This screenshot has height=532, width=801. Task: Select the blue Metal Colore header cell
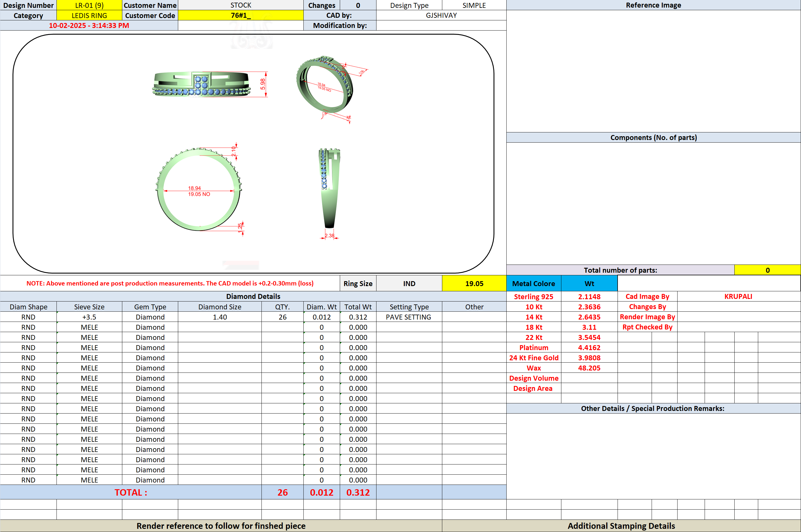tap(533, 283)
